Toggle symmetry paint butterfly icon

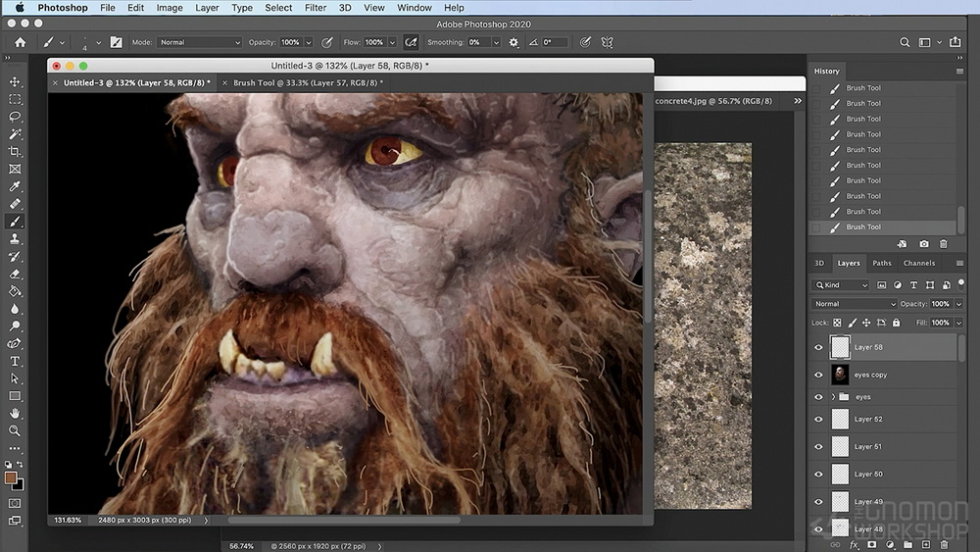pyautogui.click(x=607, y=42)
